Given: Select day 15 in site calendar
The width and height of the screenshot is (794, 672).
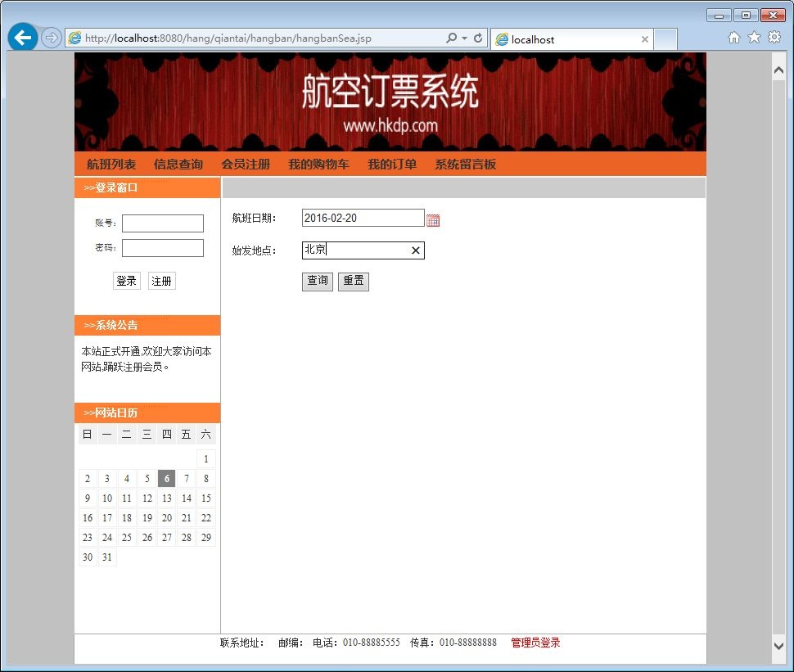Looking at the screenshot, I should 206,498.
